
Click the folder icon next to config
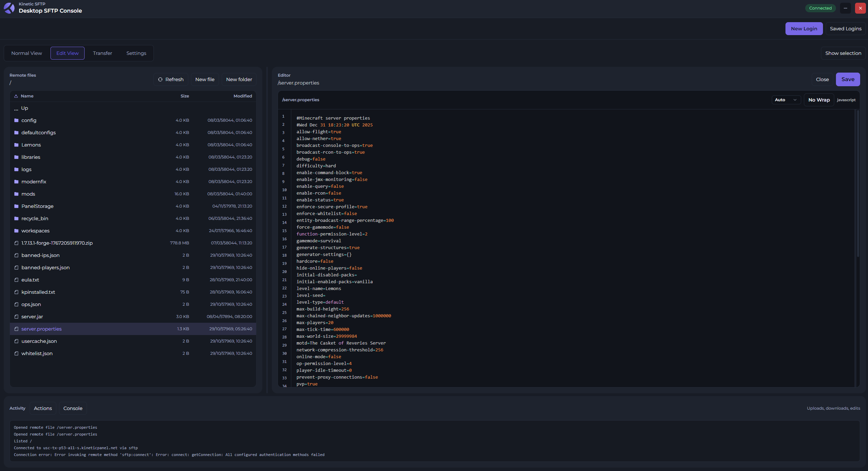coord(16,120)
